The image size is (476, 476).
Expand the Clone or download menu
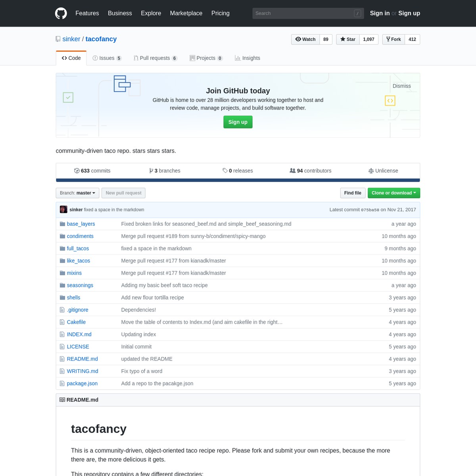pos(394,193)
